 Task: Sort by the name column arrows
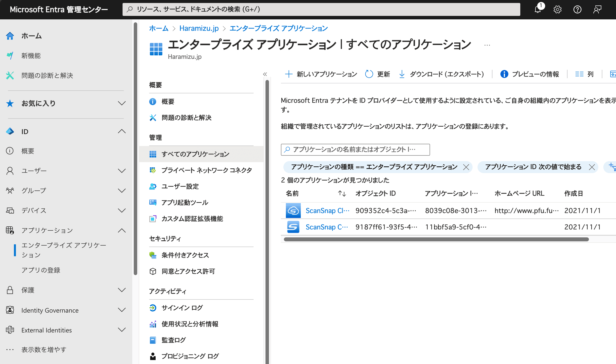(342, 193)
